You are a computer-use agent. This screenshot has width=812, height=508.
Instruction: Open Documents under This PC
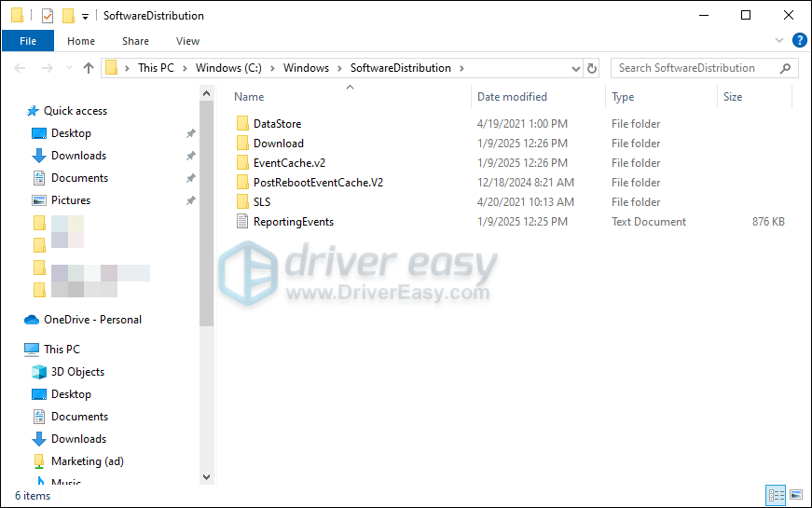(x=79, y=417)
